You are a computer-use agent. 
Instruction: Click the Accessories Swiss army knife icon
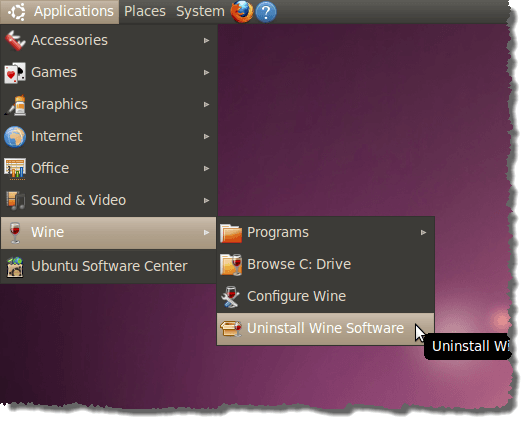[x=15, y=40]
